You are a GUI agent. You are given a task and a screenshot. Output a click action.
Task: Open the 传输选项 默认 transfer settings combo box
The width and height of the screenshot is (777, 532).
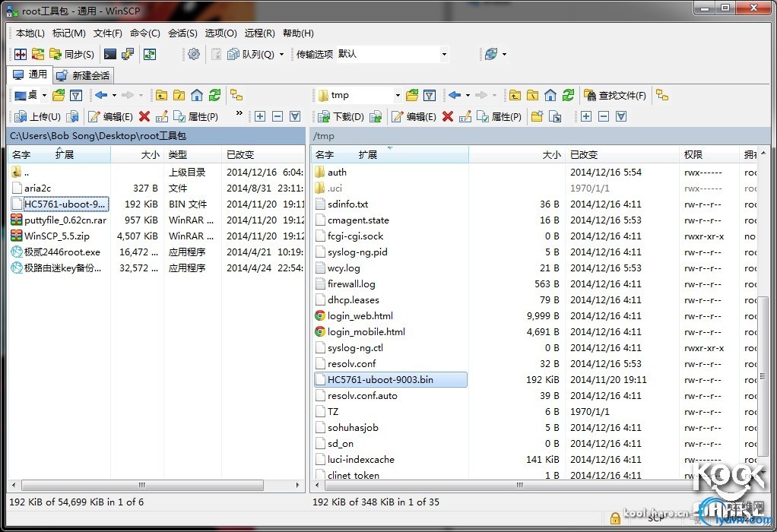coord(392,54)
